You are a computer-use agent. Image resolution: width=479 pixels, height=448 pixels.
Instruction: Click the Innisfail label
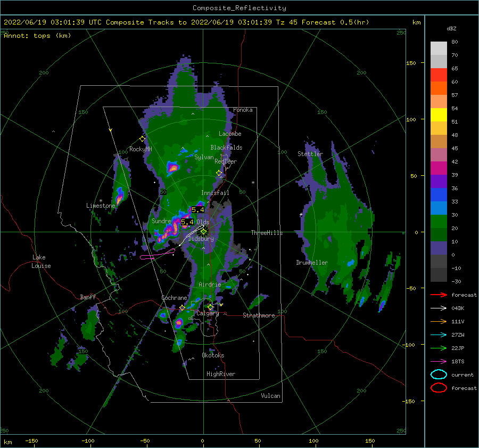[x=215, y=193]
